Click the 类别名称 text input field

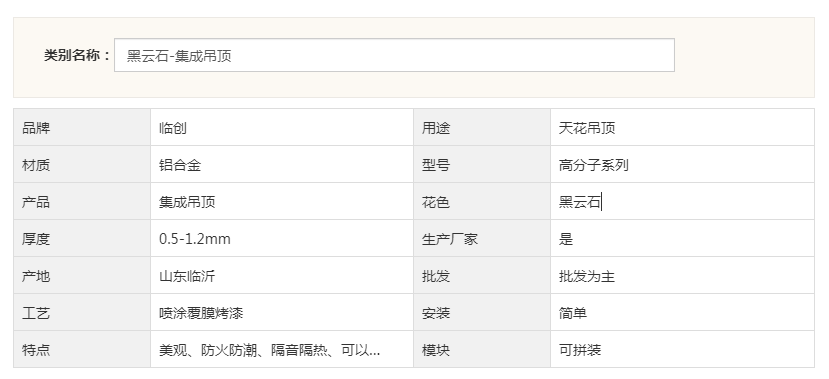pos(394,55)
